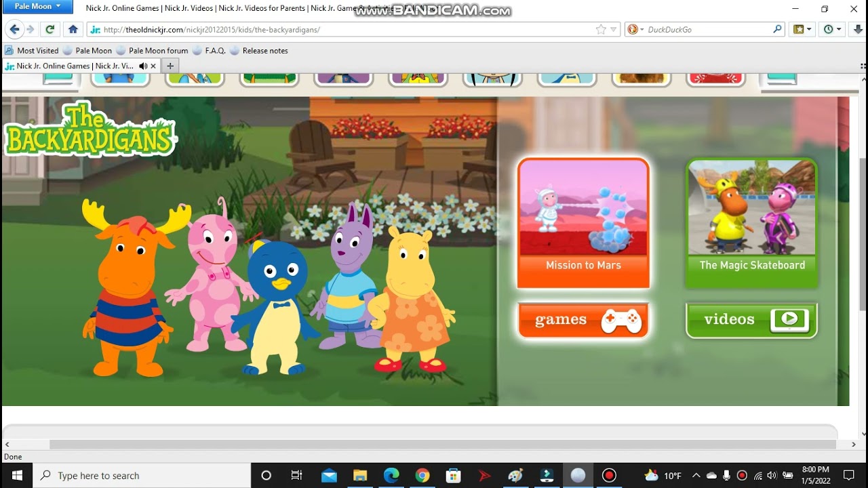Image resolution: width=868 pixels, height=488 pixels.
Task: Select the Nick Jr. Online Games tab
Action: click(x=75, y=66)
